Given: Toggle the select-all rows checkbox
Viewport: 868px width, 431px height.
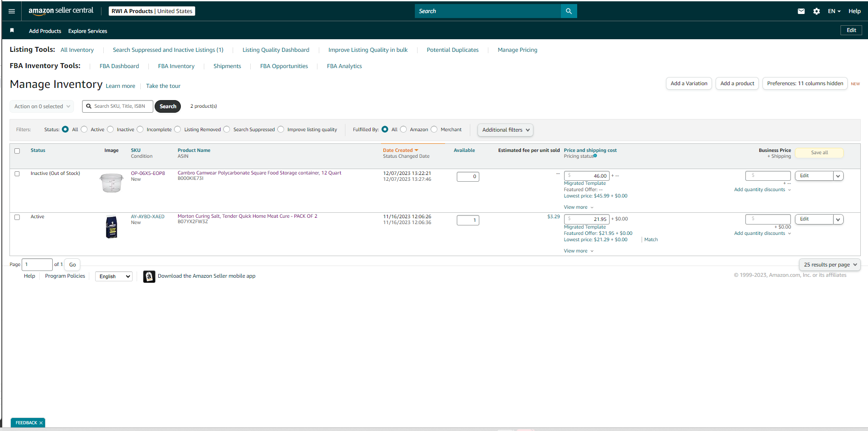Looking at the screenshot, I should click(x=17, y=151).
